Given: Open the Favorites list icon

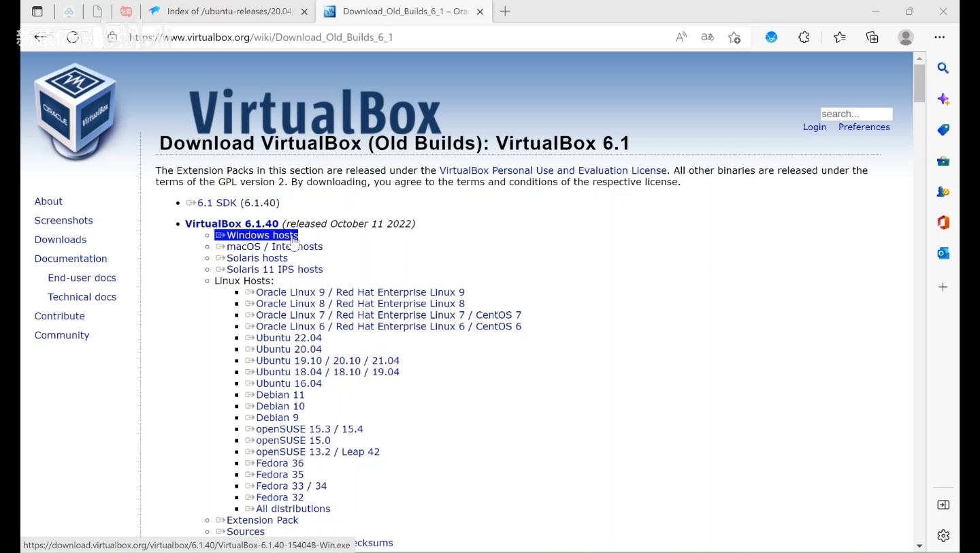Looking at the screenshot, I should (840, 37).
